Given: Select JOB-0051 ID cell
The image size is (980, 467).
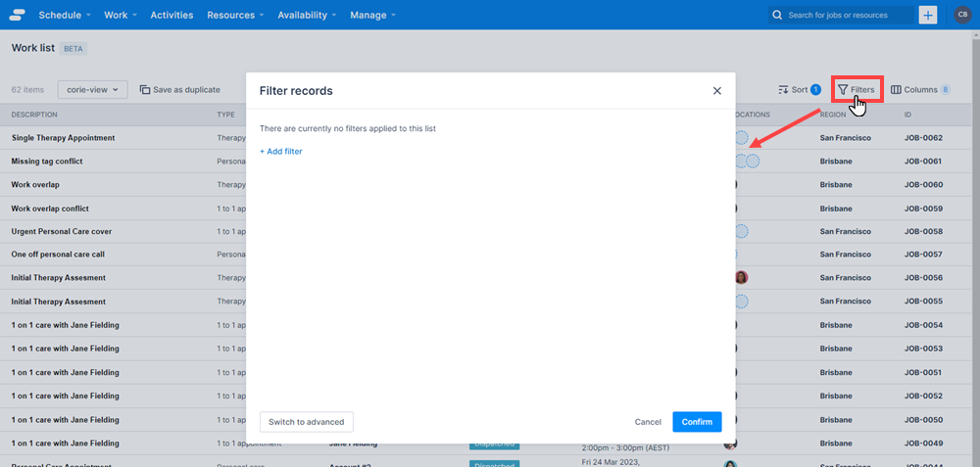Looking at the screenshot, I should point(923,372).
